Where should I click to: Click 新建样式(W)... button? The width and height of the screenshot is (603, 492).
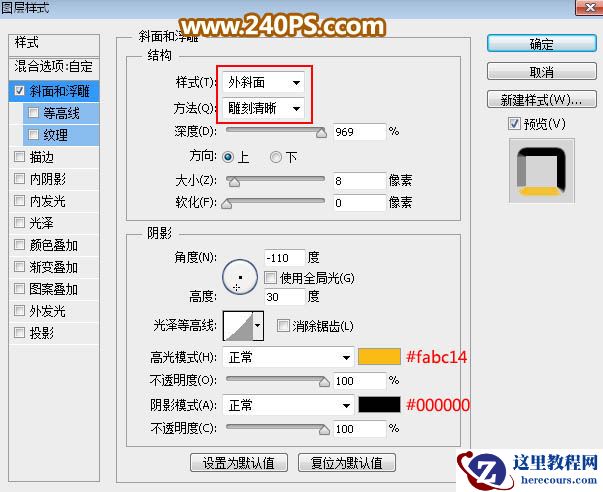(541, 100)
